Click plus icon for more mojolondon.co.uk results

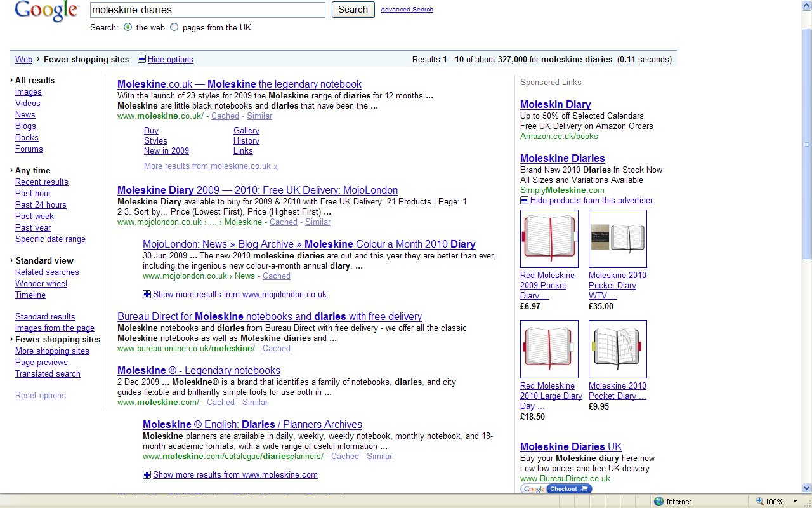point(147,294)
